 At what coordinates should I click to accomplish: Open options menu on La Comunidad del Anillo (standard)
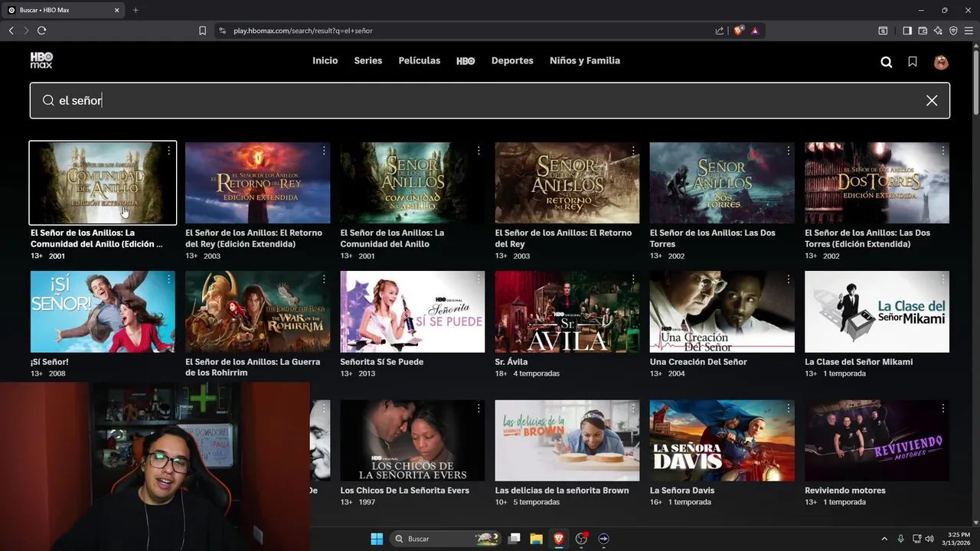coord(479,151)
